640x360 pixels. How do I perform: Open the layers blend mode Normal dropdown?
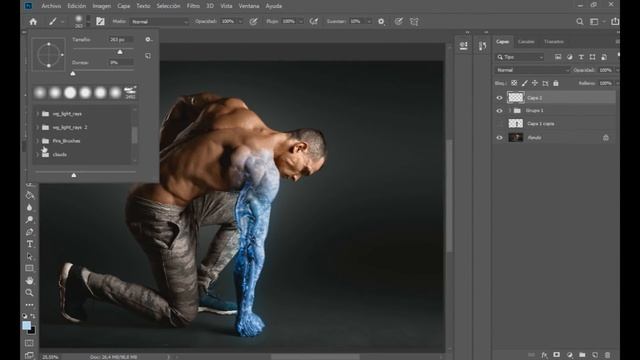tap(532, 70)
